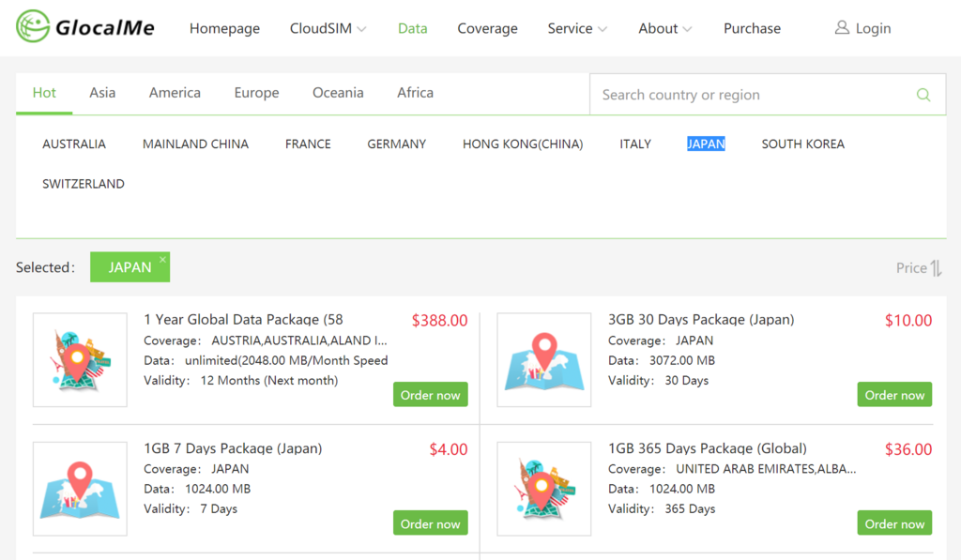Screen dimensions: 961x560
Task: Click the AUSTRIA,AUSTRALIA coverage text
Action: pos(299,341)
